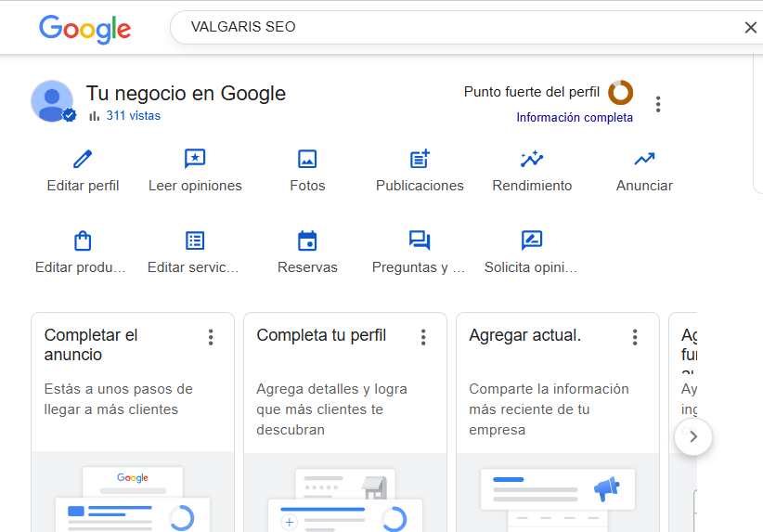
Task: Click the Completar el anuncio card illustration
Action: [x=133, y=493]
